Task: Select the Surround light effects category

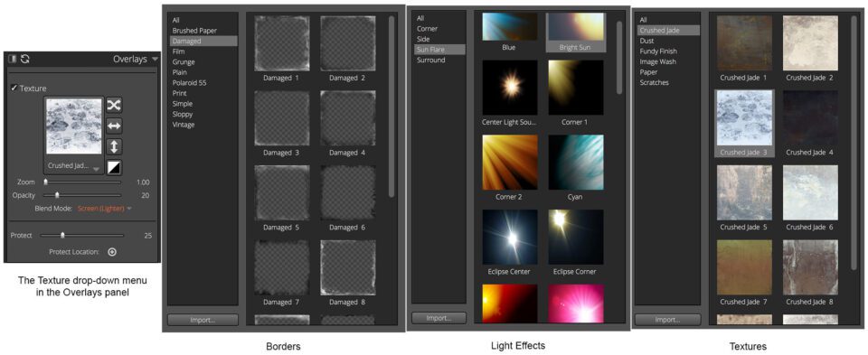Action: point(430,60)
